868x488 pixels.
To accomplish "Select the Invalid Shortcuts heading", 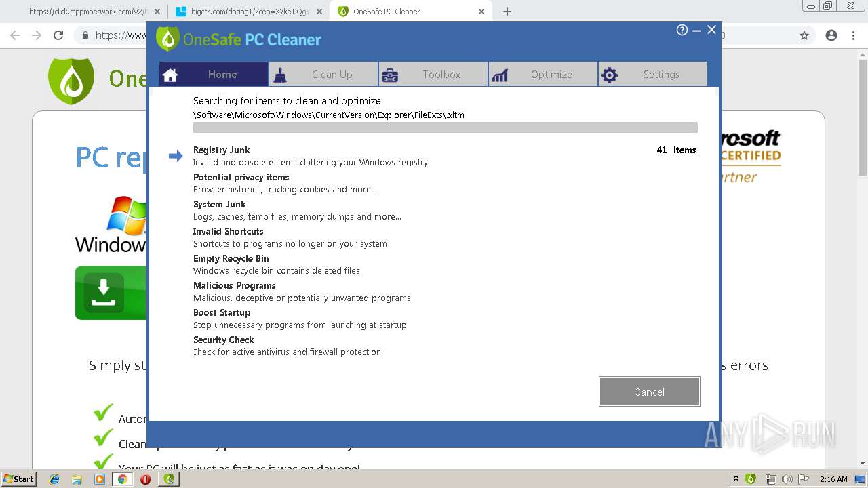I will 228,231.
